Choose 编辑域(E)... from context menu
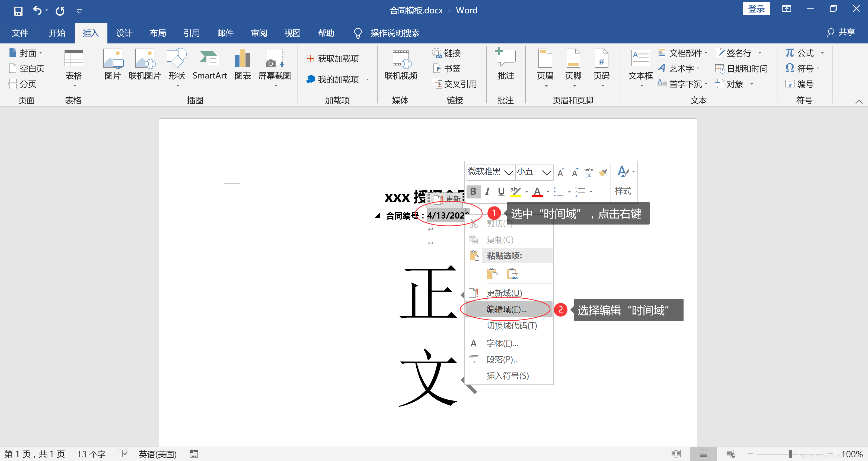This screenshot has height=461, width=868. tap(506, 309)
